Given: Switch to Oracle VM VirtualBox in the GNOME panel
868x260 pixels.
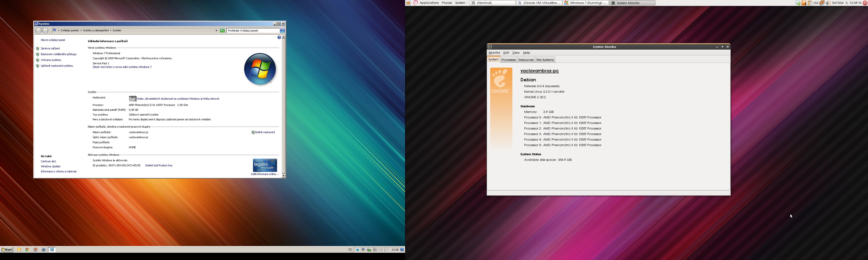Looking at the screenshot, I should [539, 3].
